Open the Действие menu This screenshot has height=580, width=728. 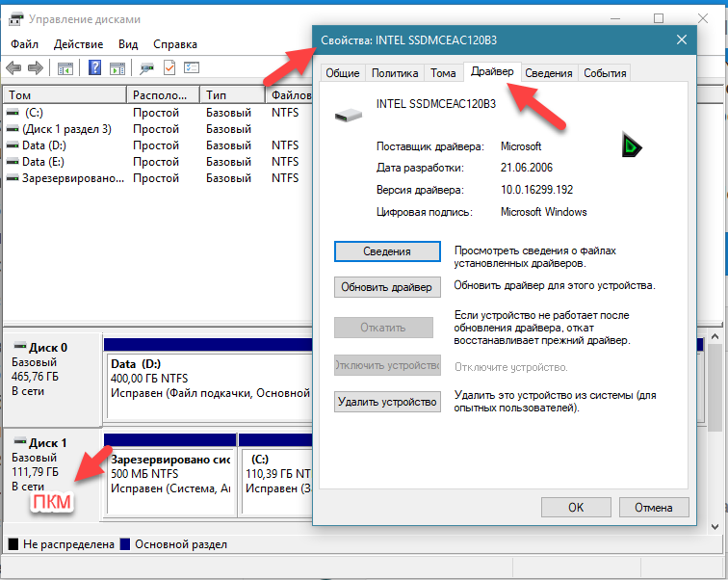pos(78,44)
